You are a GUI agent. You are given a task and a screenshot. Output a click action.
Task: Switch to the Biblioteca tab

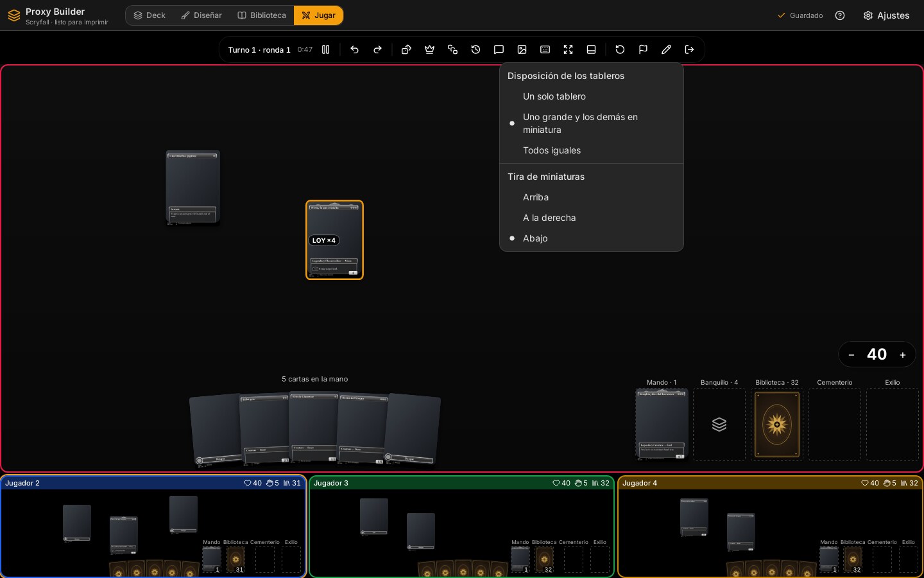pyautogui.click(x=262, y=15)
